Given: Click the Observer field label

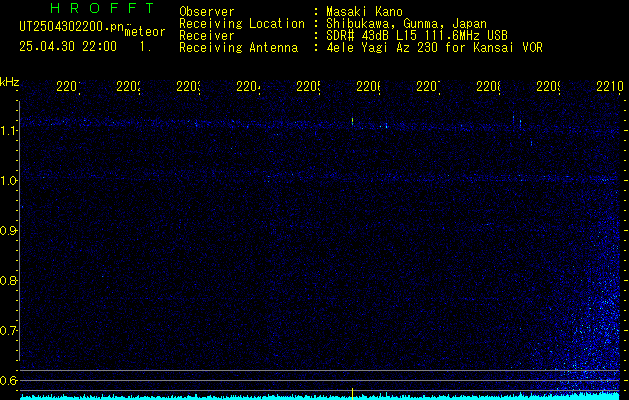Looking at the screenshot, I should [207, 12].
